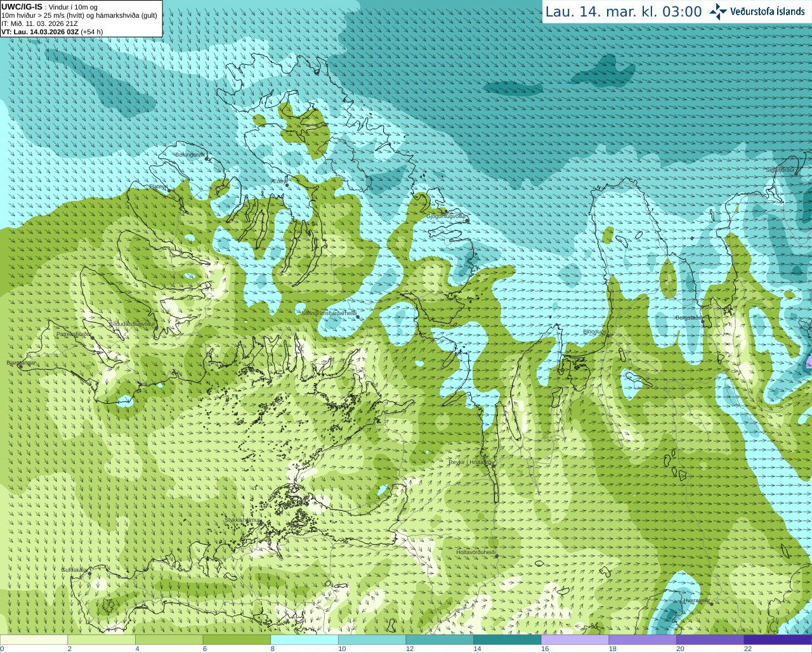Click the Æðey station dot
The width and height of the screenshot is (812, 653).
(287, 185)
